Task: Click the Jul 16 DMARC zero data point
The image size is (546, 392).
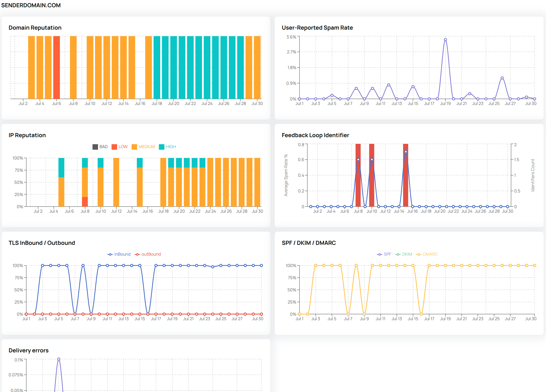Action: [x=421, y=314]
